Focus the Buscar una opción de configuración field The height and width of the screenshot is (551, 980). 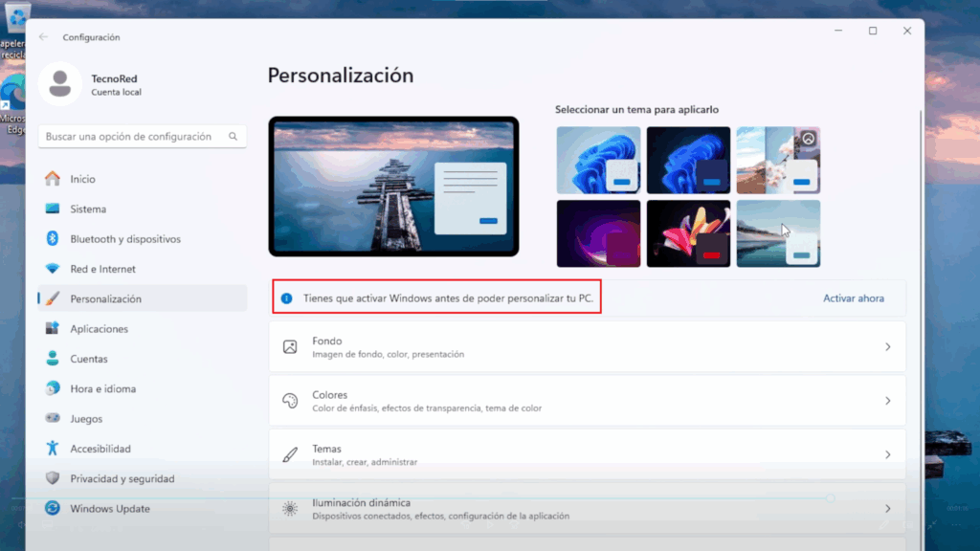click(143, 136)
